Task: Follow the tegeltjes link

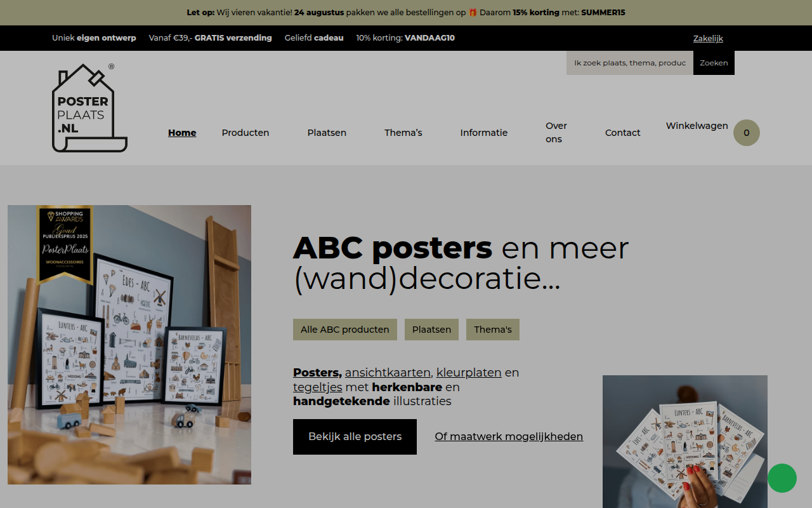Action: point(318,387)
